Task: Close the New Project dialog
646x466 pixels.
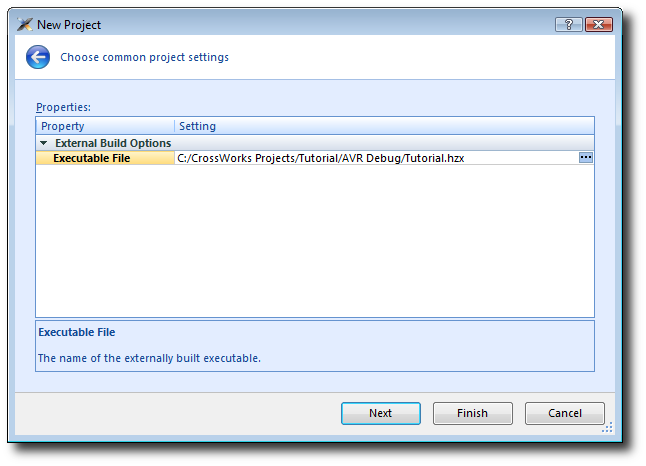Action: point(600,24)
